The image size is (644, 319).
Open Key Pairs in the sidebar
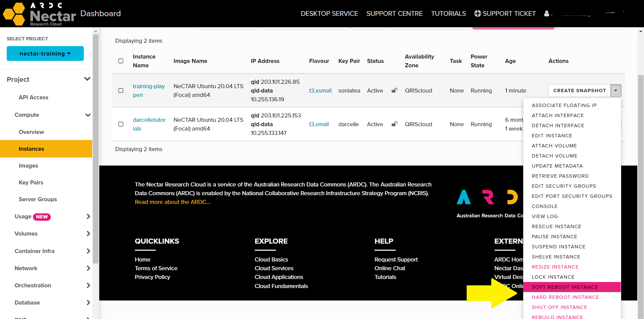coord(31,182)
